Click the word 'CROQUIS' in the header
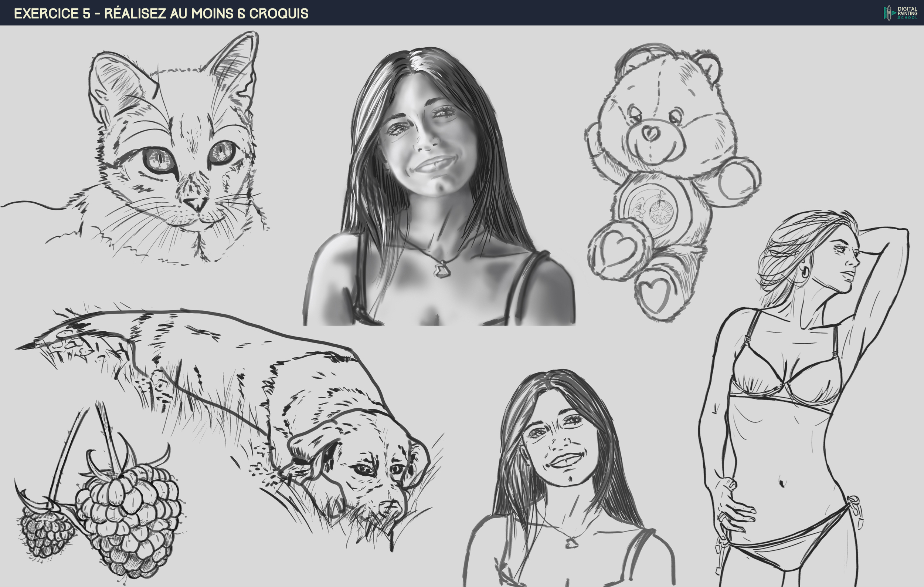 point(279,13)
